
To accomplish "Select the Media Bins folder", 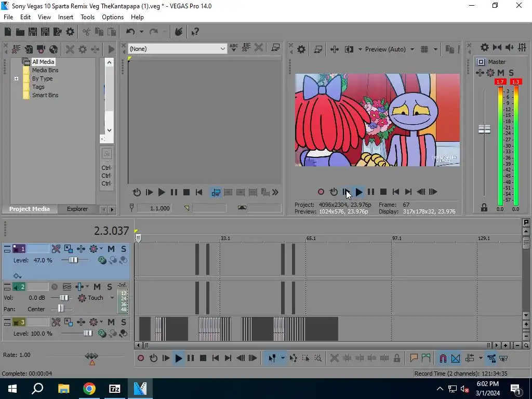I will point(45,70).
